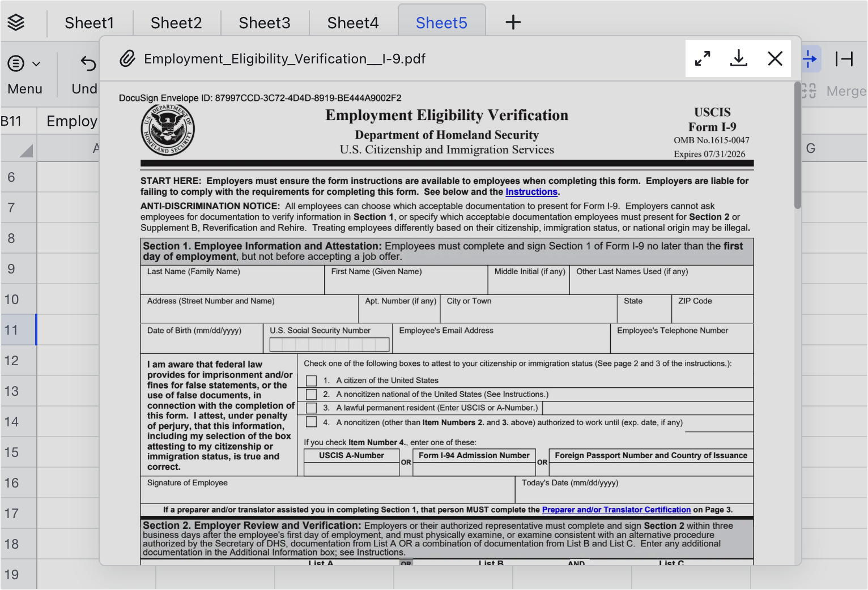The height and width of the screenshot is (590, 868).
Task: Click Employee's Telephone Number field
Action: tap(682, 338)
